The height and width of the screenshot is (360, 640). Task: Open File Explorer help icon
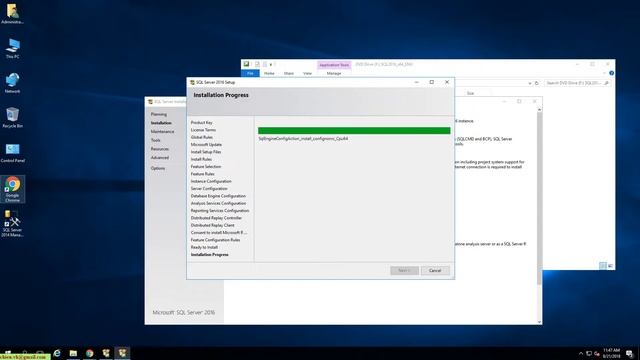click(611, 73)
